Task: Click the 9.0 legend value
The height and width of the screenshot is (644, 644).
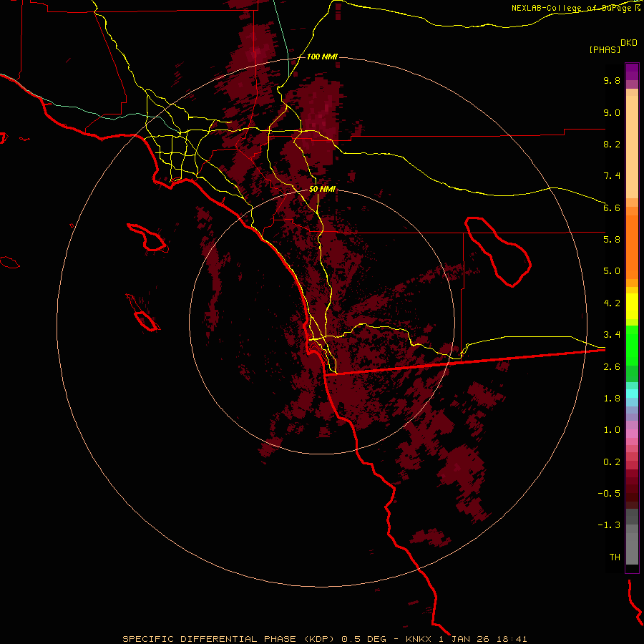Action: pos(612,112)
